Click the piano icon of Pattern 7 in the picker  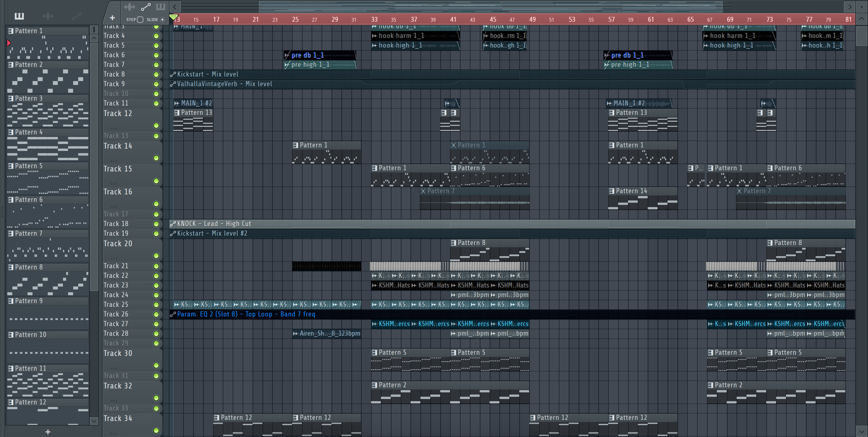pyautogui.click(x=11, y=233)
